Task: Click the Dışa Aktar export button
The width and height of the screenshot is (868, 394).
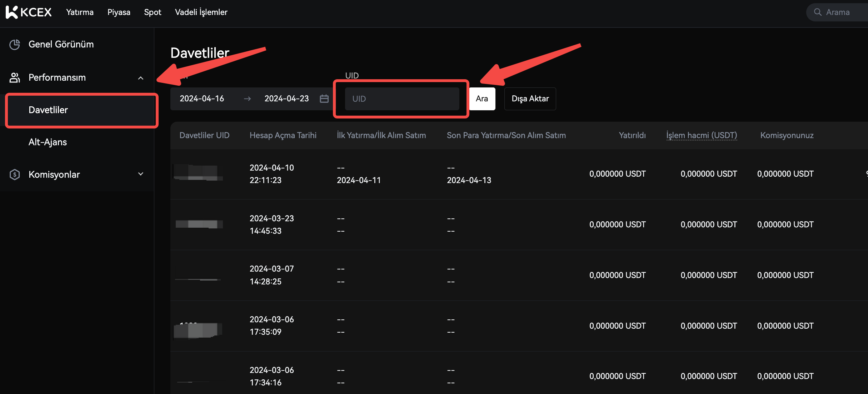Action: point(530,99)
